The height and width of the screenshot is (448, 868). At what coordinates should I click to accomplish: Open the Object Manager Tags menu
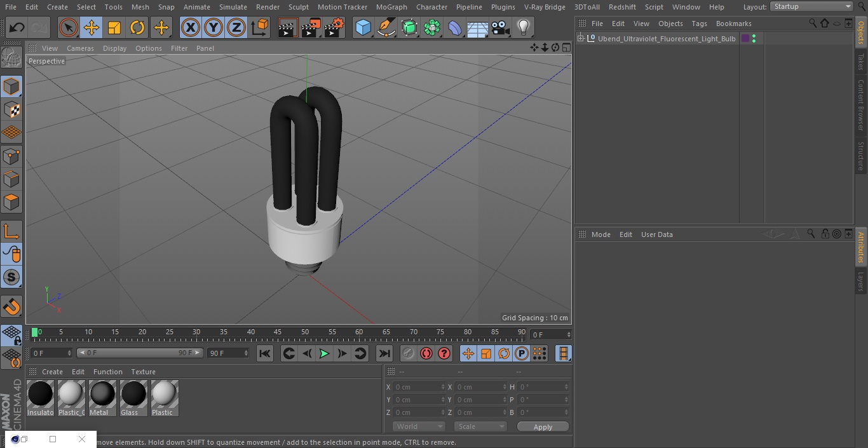[699, 24]
